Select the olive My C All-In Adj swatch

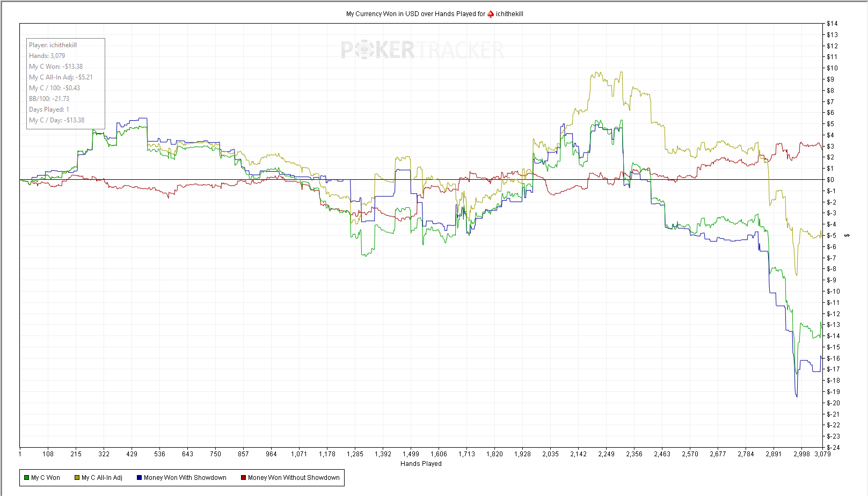[x=77, y=478]
